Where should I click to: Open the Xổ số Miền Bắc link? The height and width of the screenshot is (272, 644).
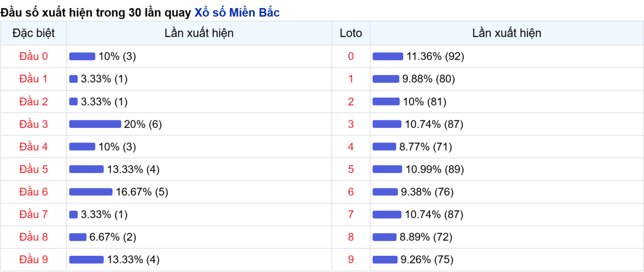coord(237,12)
